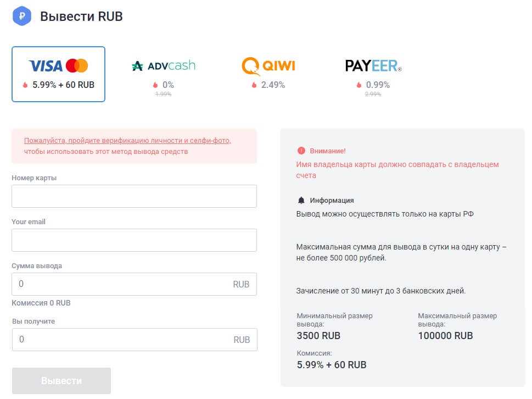Click the ADVcash logo icon
The width and height of the screenshot is (532, 399).
click(137, 66)
